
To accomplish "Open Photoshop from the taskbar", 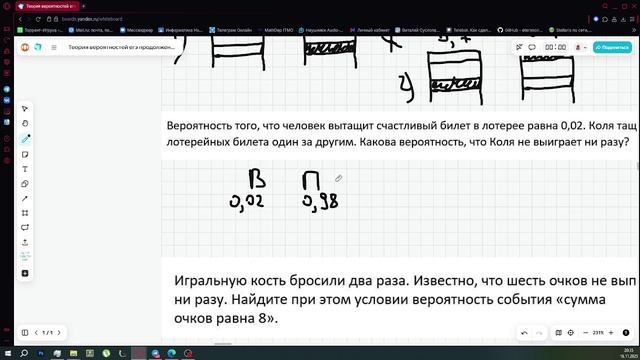I will click(41, 353).
